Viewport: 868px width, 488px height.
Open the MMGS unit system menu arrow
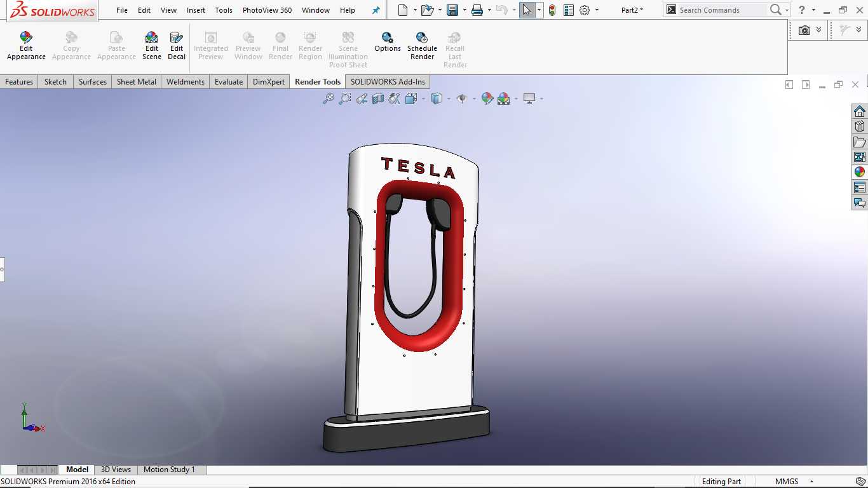coord(811,482)
